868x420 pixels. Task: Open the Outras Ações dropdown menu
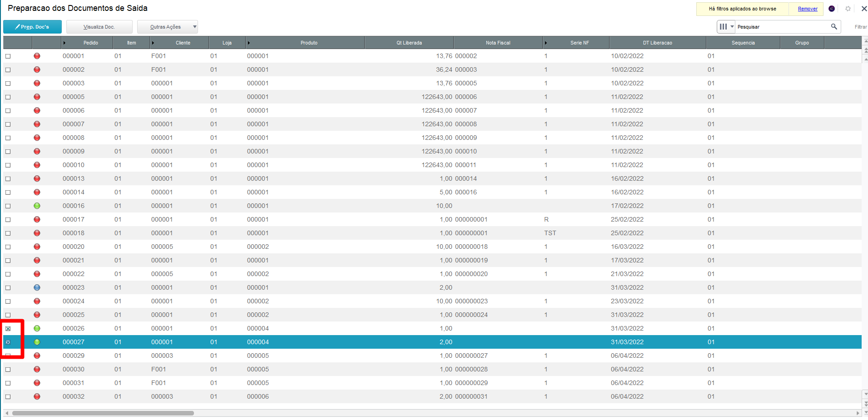click(x=168, y=27)
